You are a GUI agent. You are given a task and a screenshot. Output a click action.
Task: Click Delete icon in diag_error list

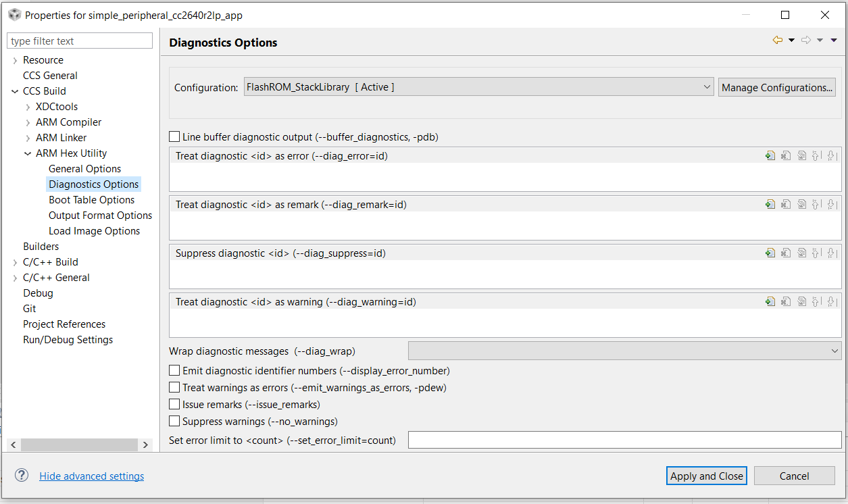pos(786,156)
